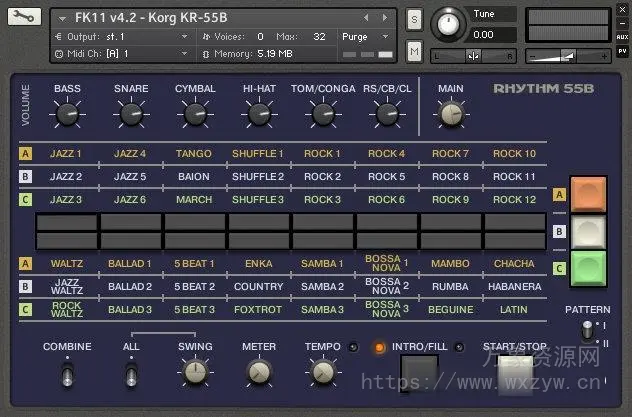Click the orange INTRO/FILL LED
632x417 pixels.
click(x=379, y=348)
